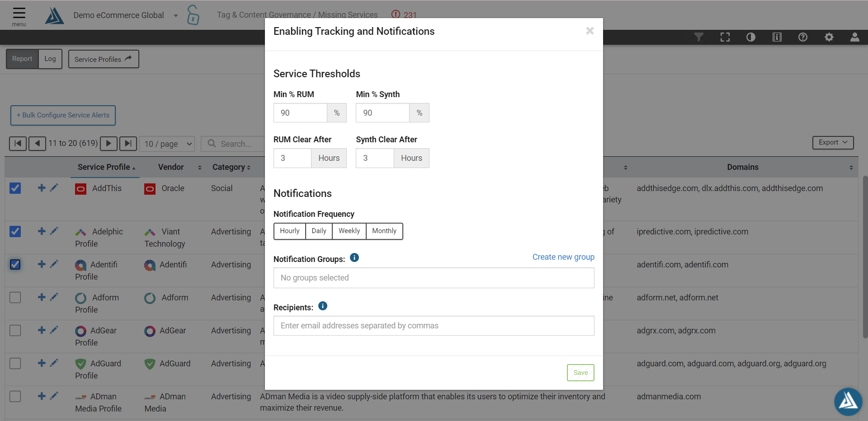Open the filter funnel icon
This screenshot has width=868, height=421.
coord(699,37)
